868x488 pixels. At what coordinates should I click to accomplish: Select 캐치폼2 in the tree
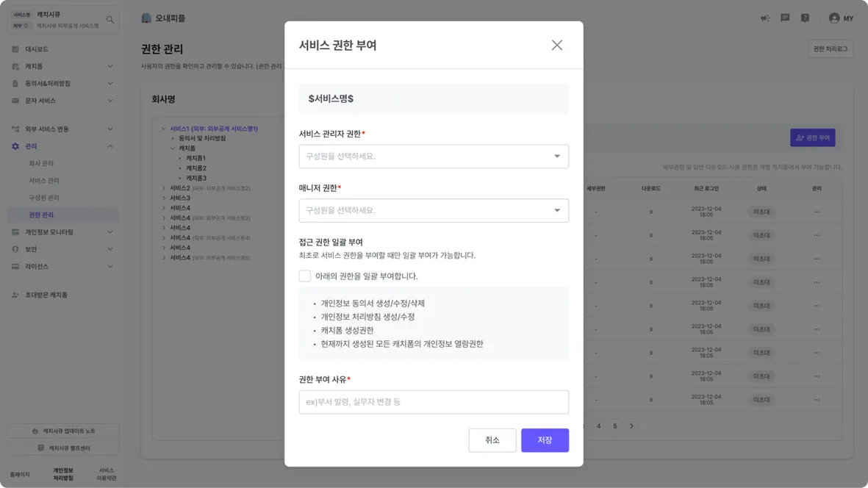tap(196, 168)
